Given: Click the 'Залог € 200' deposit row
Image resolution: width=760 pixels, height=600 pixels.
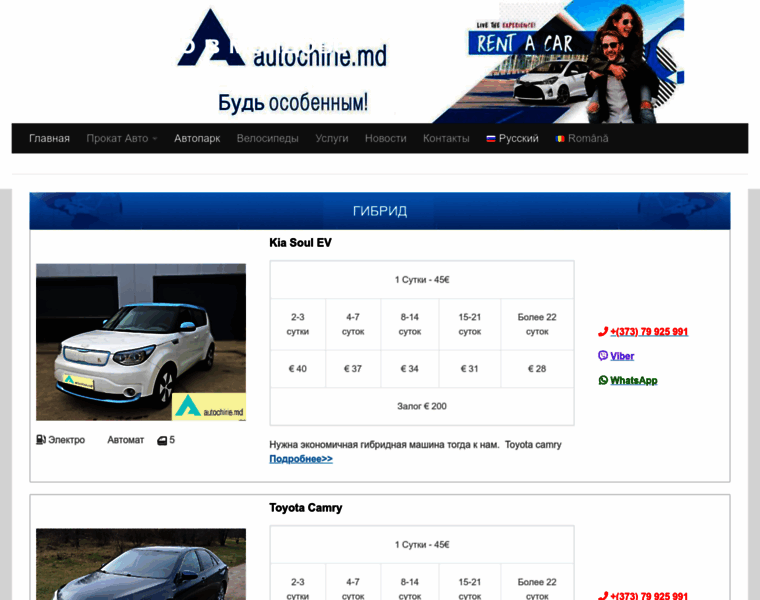Looking at the screenshot, I should pyautogui.click(x=422, y=406).
